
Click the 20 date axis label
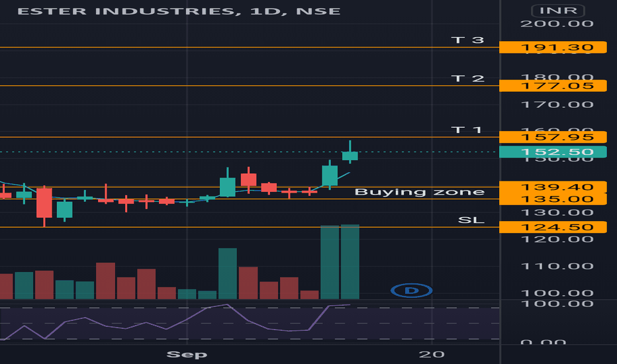432,355
